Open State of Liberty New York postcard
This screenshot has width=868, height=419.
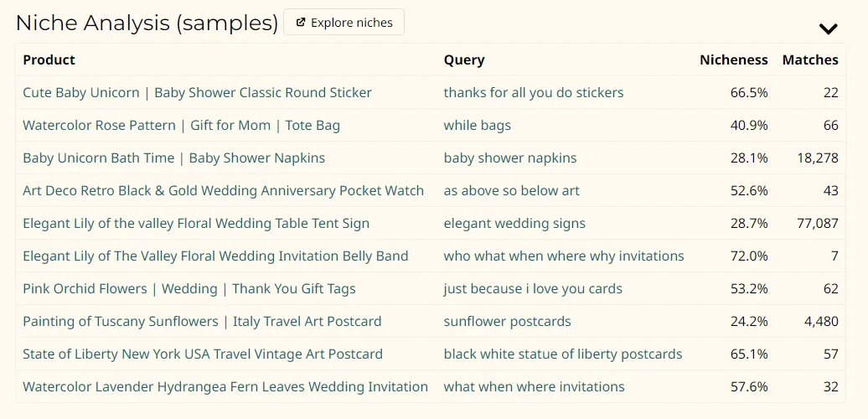[x=203, y=354]
